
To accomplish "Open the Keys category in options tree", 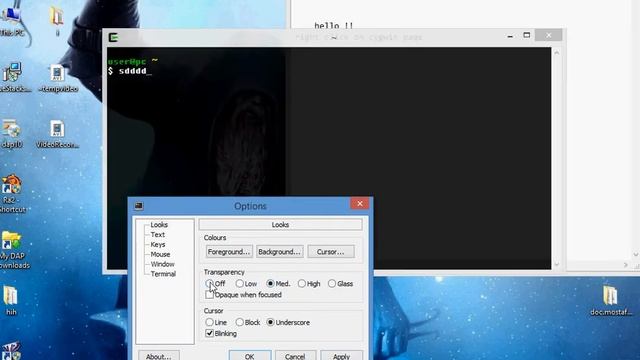I will pos(158,244).
